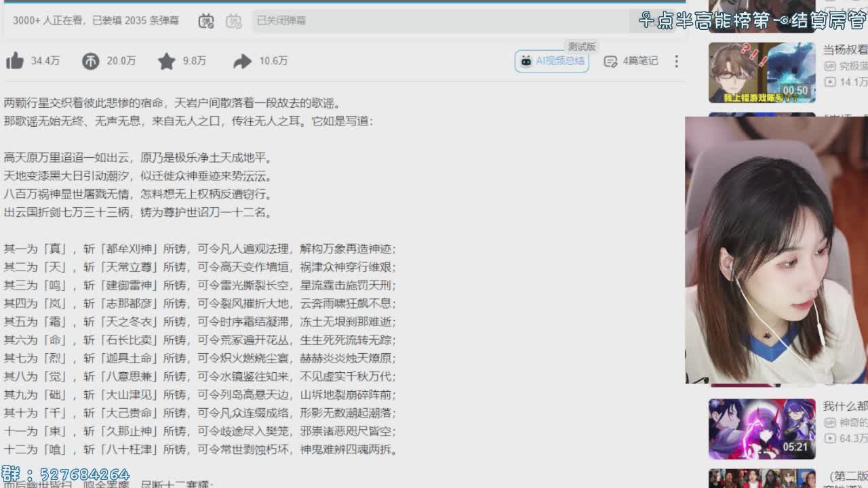Click the viewer count text 3000+ 人正在看
Viewport: 868px width, 488px height.
50,21
